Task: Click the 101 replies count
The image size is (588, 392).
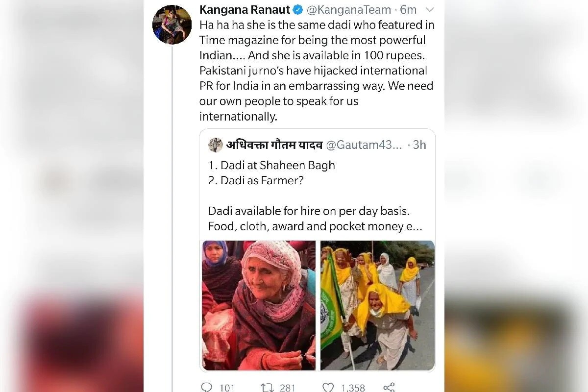Action: coord(227,388)
